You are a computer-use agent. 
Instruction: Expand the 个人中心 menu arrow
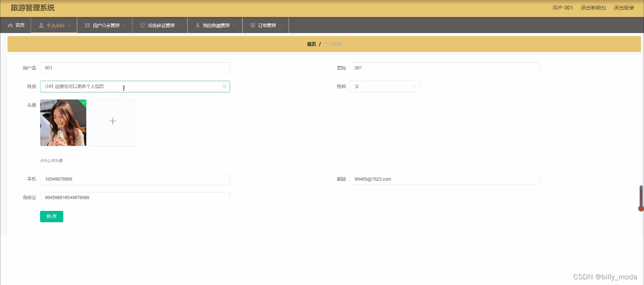[x=69, y=25]
